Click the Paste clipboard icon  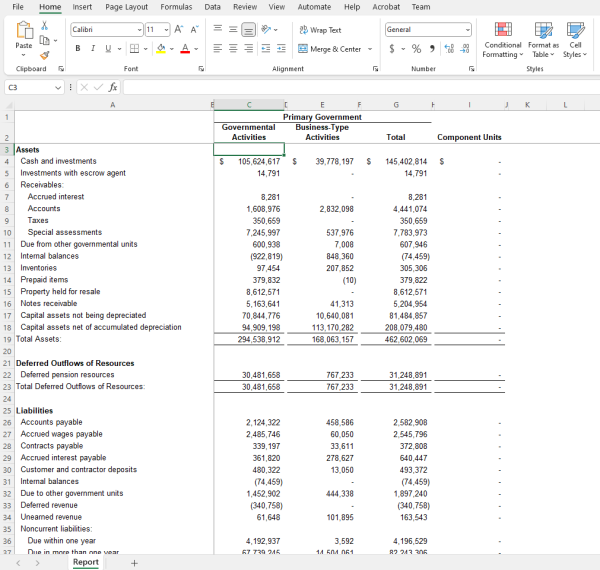24,31
